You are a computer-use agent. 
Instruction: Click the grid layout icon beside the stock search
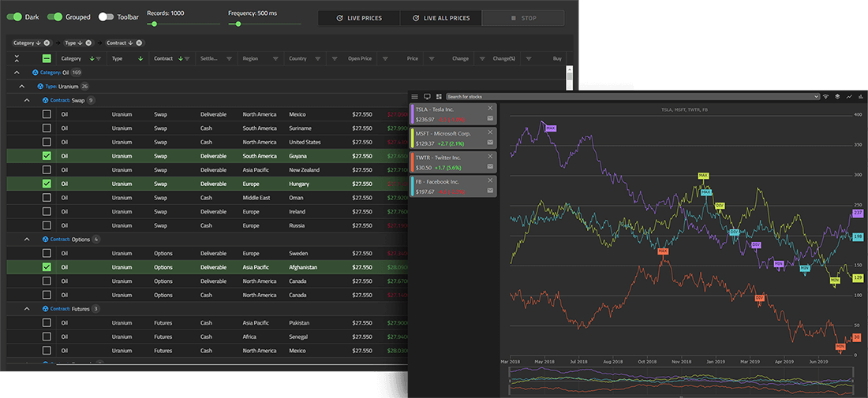(x=439, y=96)
